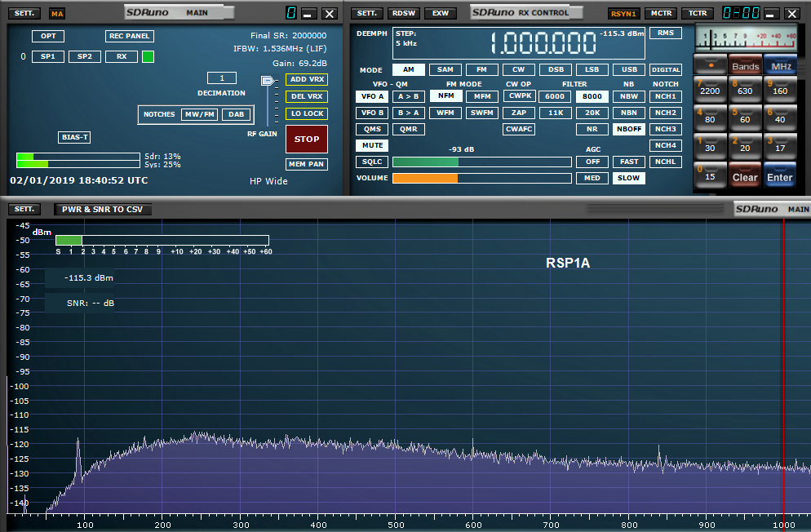This screenshot has height=532, width=811.
Task: Show SP2 spectrum window
Action: point(85,56)
